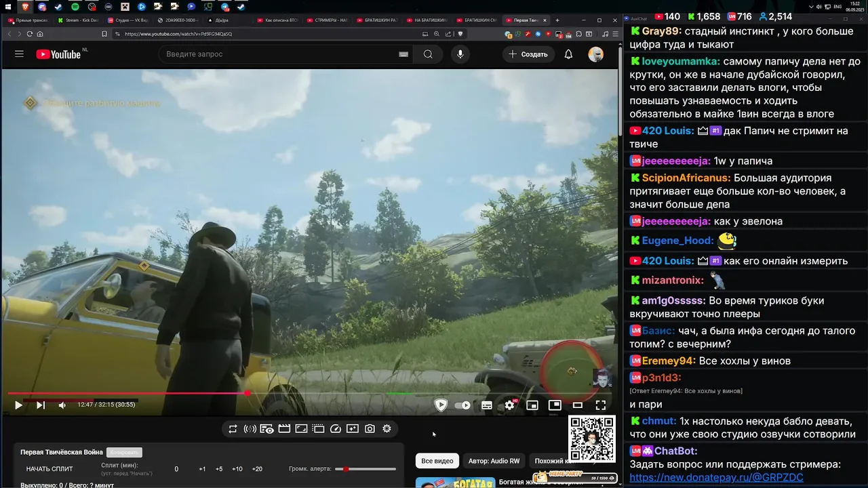868x488 pixels.
Task: Take a screenshot with the camera icon
Action: point(370,429)
